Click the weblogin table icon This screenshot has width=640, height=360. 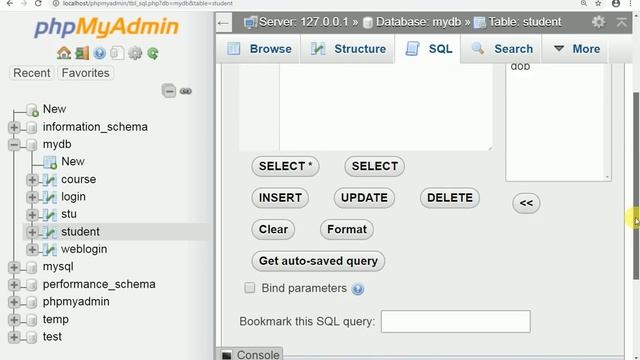pos(50,249)
